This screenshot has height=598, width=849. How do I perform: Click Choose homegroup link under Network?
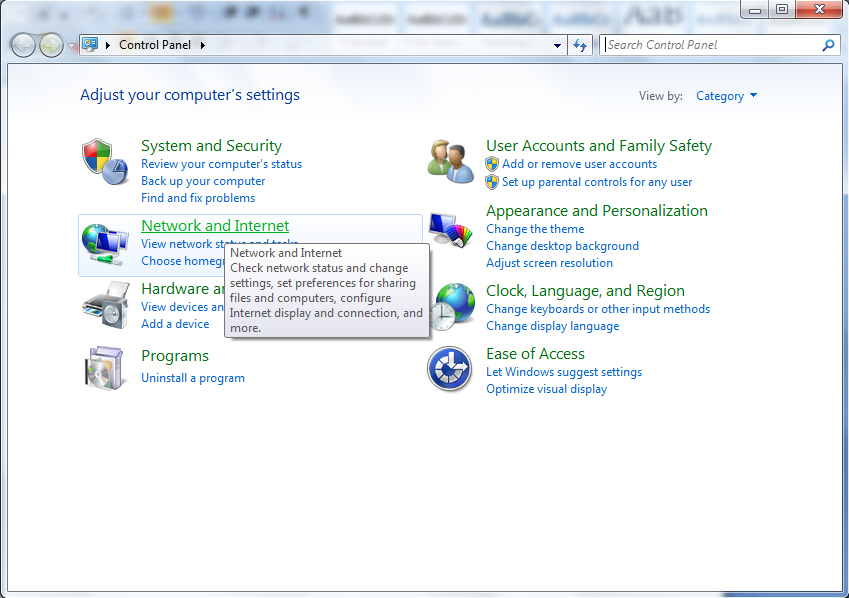[x=182, y=261]
